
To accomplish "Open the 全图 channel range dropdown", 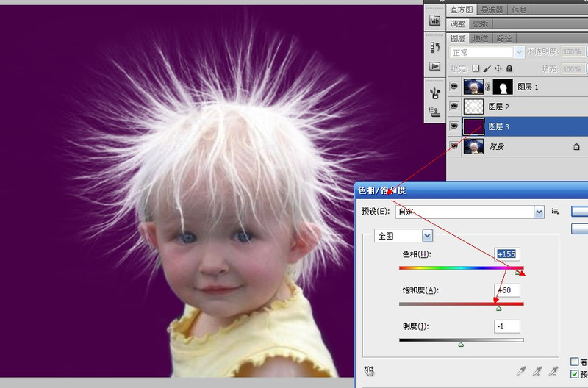I will (403, 236).
